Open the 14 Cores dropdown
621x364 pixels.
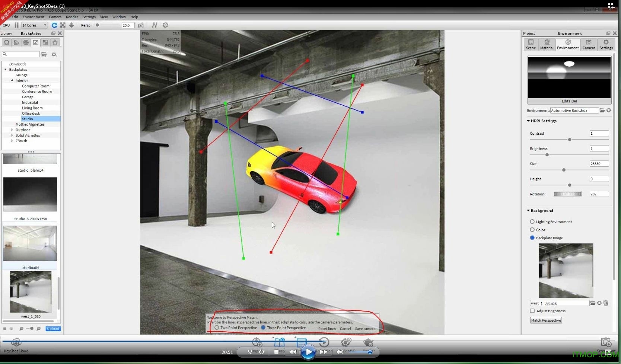click(x=34, y=25)
